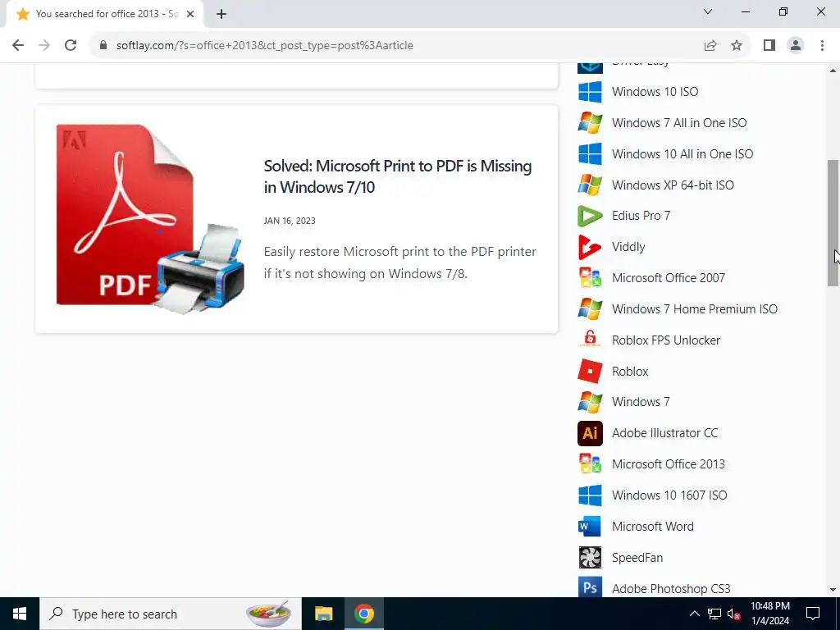
Task: Open 'Solved: Microsoft Print to PDF is Missing' article
Action: pyautogui.click(x=398, y=176)
